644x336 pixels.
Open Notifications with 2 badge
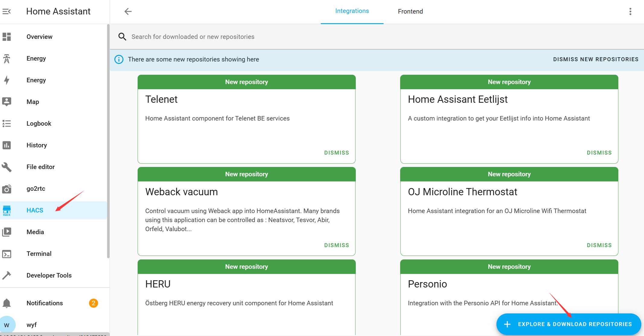point(45,303)
